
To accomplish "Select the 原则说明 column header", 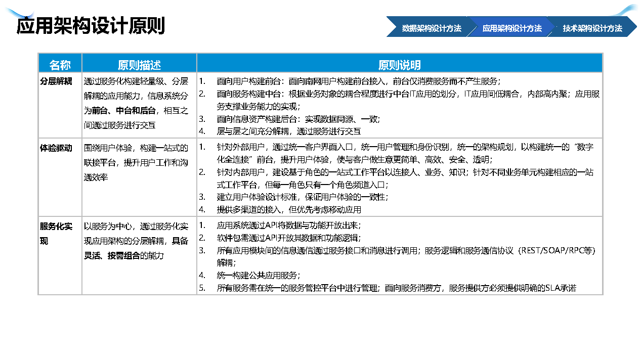I will 399,65.
